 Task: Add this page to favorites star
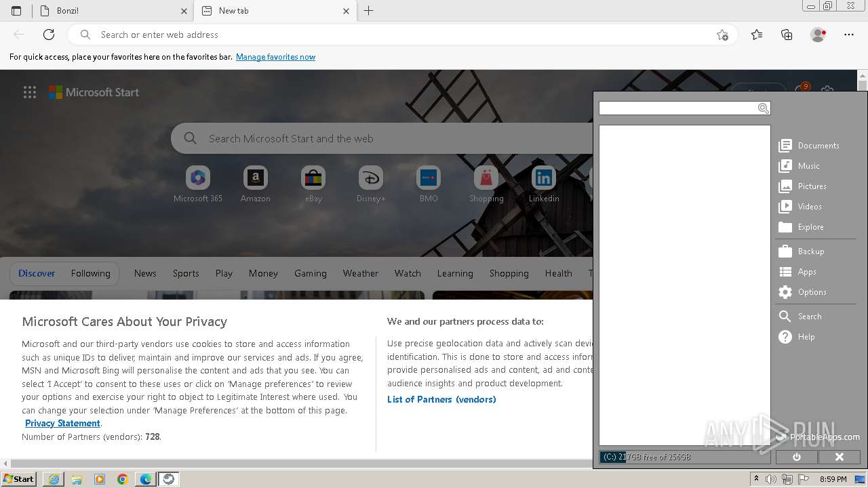coord(723,35)
